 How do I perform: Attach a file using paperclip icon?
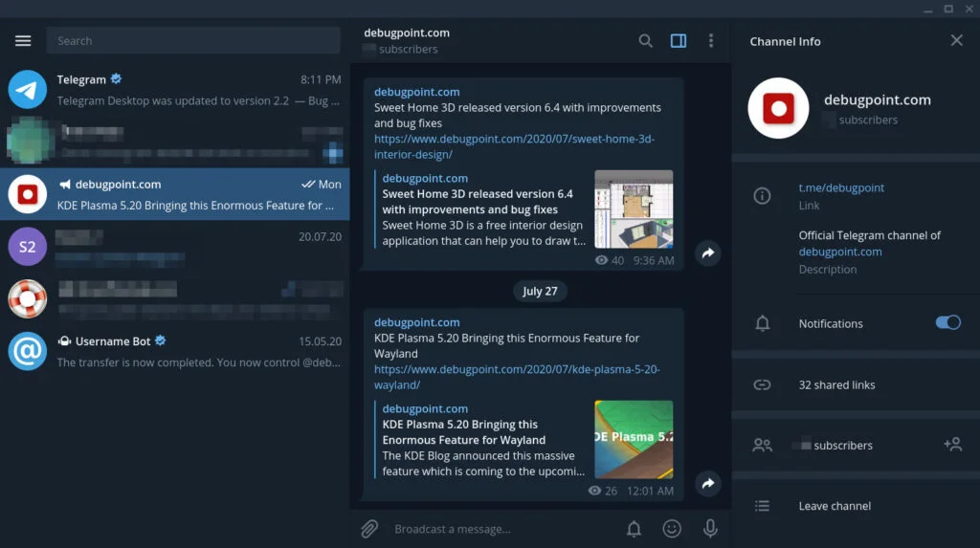tap(369, 529)
